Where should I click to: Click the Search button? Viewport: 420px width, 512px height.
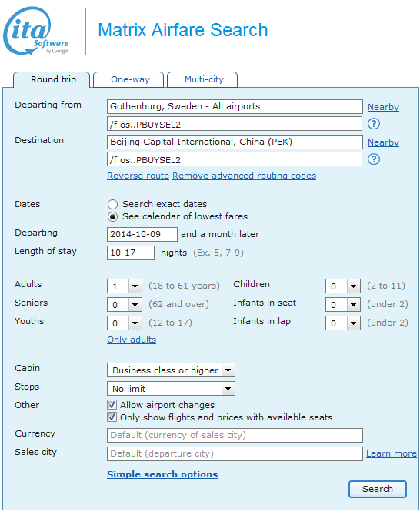point(378,489)
